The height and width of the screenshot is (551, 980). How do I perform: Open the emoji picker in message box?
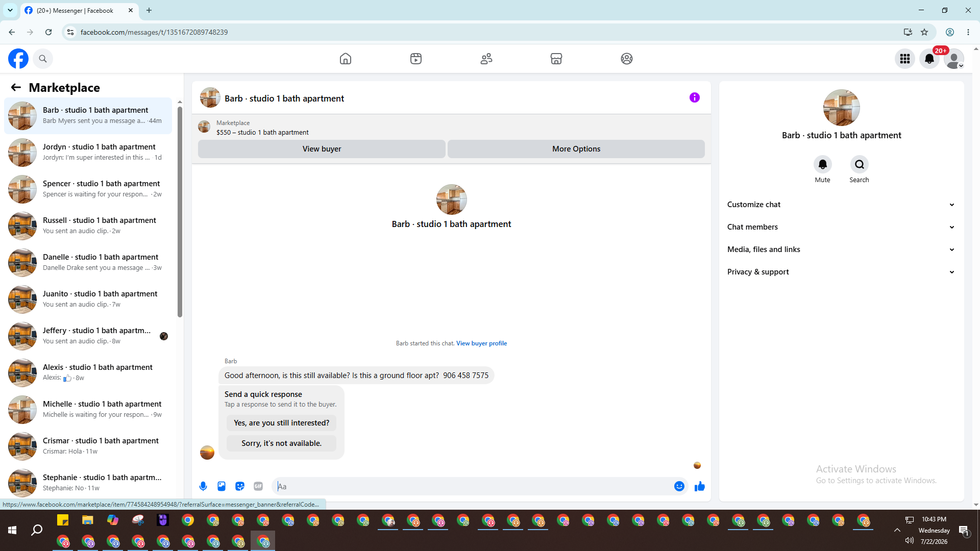(679, 486)
